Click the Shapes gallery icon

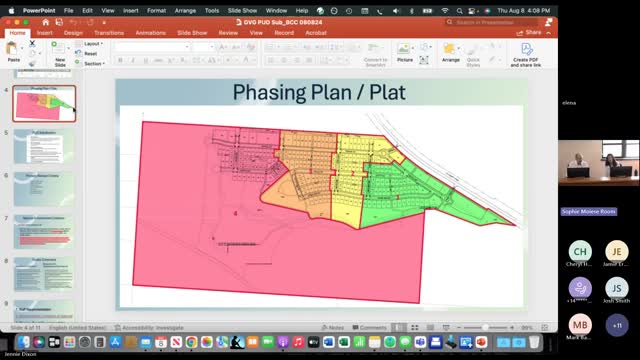click(x=424, y=47)
